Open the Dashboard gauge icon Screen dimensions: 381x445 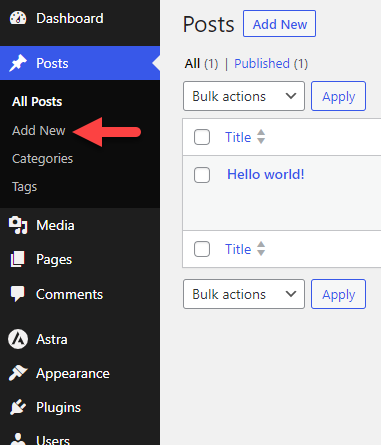point(18,18)
